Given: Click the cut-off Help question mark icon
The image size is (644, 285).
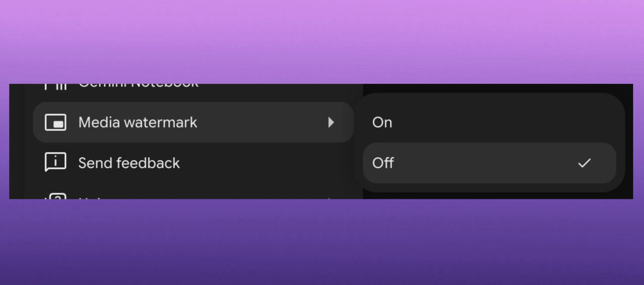Looking at the screenshot, I should tap(56, 196).
